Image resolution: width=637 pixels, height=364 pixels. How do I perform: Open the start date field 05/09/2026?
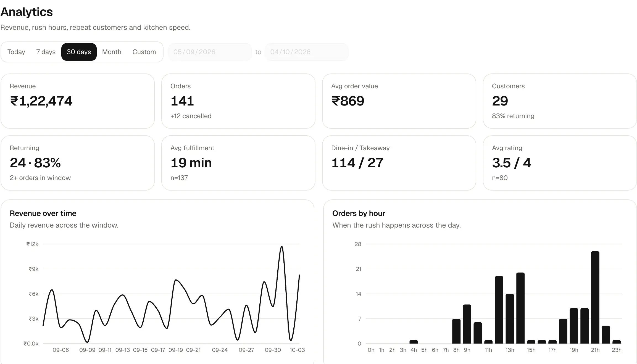coord(210,52)
